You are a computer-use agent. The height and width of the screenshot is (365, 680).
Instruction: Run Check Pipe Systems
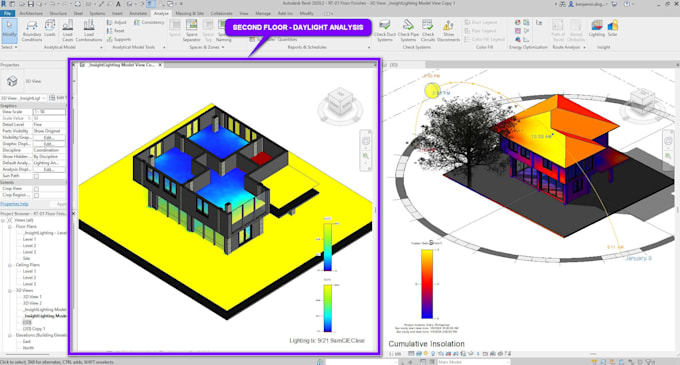(408, 30)
